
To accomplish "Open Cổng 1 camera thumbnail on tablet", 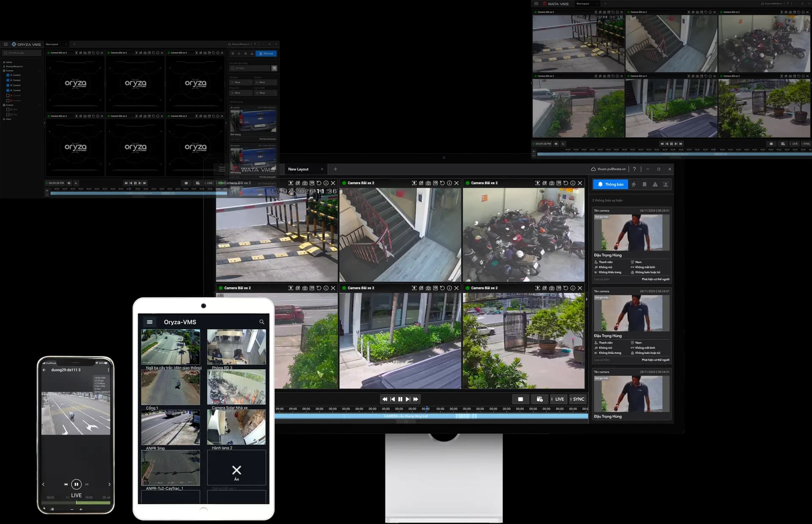I will tap(170, 387).
